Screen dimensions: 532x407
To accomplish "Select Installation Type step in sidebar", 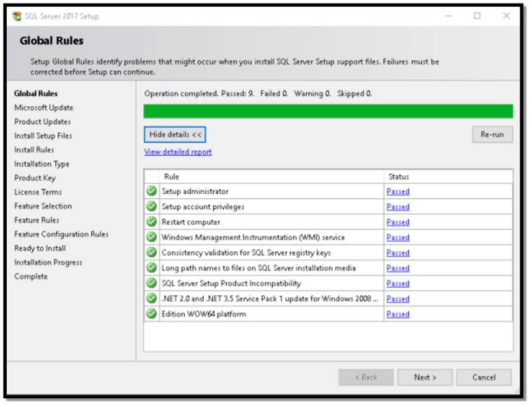I will pyautogui.click(x=42, y=164).
